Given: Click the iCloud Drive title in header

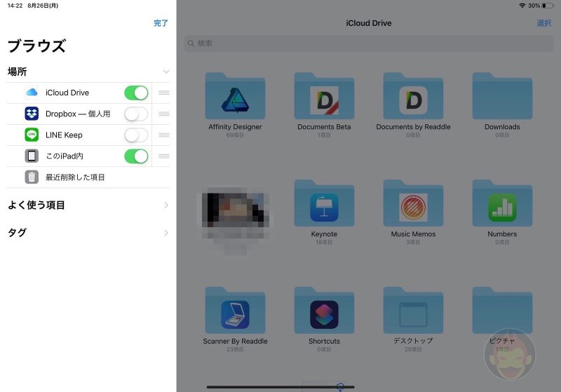Looking at the screenshot, I should pos(369,23).
